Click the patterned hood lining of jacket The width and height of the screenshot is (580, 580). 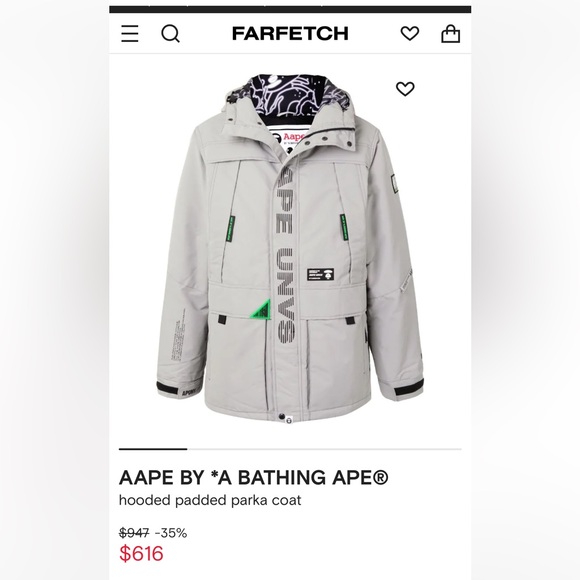click(285, 100)
